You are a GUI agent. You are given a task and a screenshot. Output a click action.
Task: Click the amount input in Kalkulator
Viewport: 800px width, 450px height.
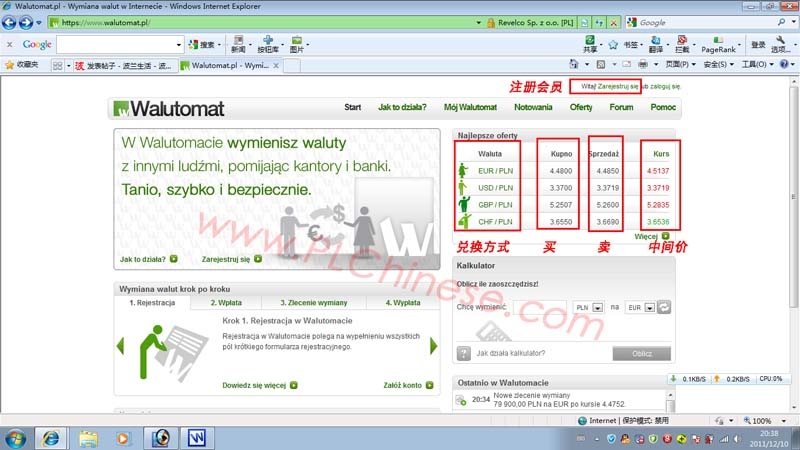click(x=540, y=307)
